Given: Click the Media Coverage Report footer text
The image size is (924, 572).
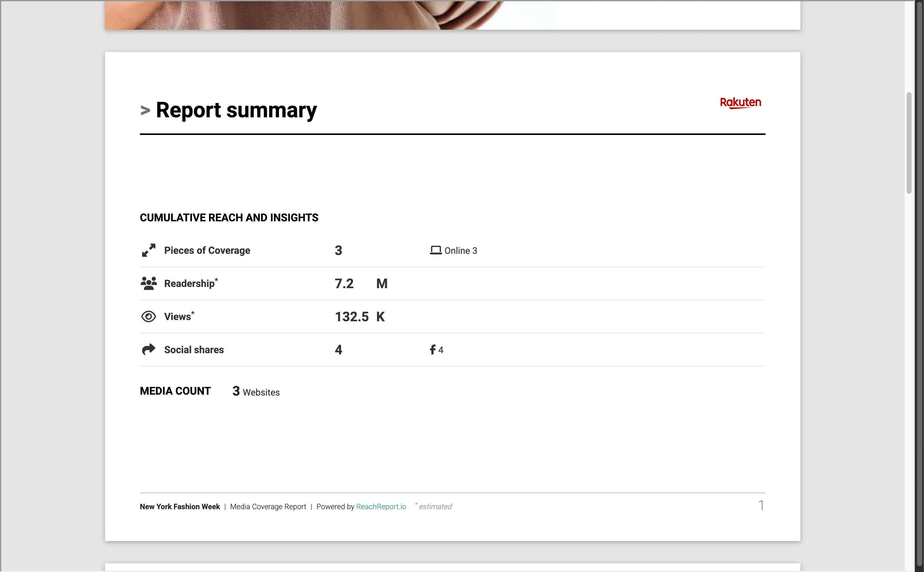Looking at the screenshot, I should 268,506.
